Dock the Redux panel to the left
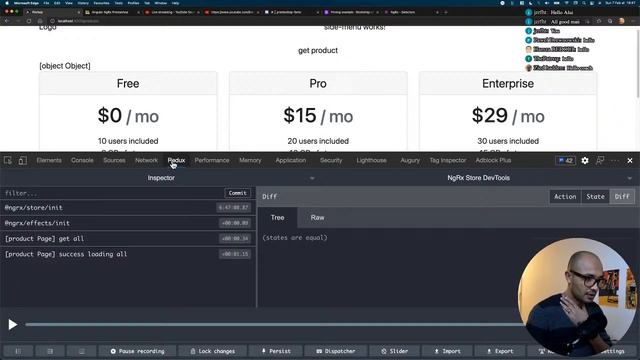This screenshot has height=360, width=640. click(x=18, y=351)
